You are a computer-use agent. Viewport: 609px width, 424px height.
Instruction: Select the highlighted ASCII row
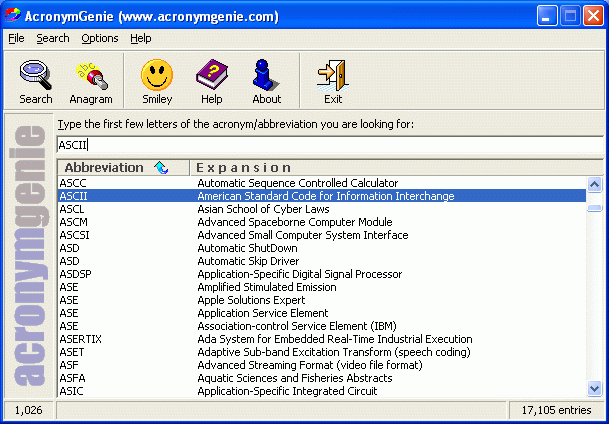(322, 196)
